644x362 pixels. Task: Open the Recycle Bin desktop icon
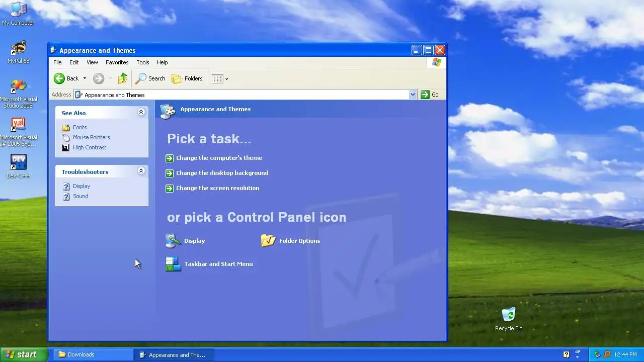click(x=509, y=319)
